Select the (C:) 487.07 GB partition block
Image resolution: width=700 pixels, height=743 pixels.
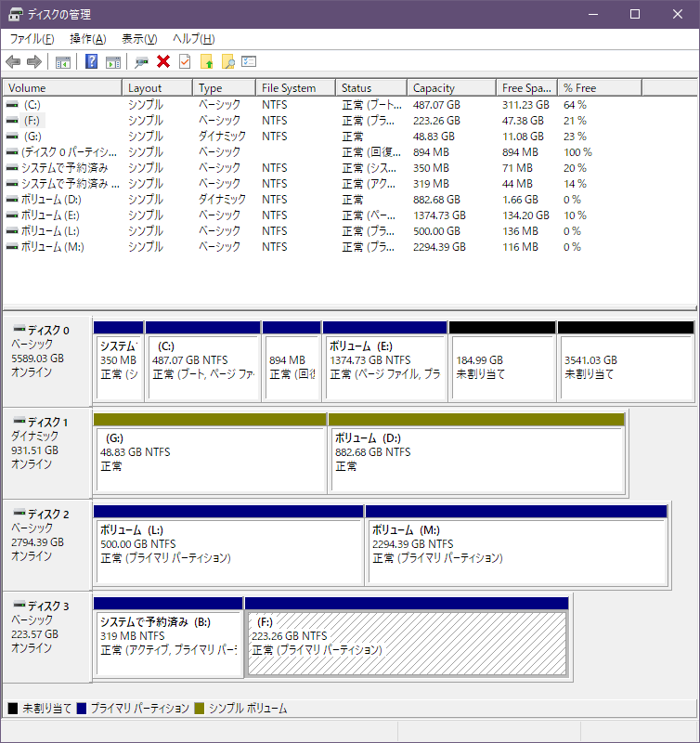203,361
